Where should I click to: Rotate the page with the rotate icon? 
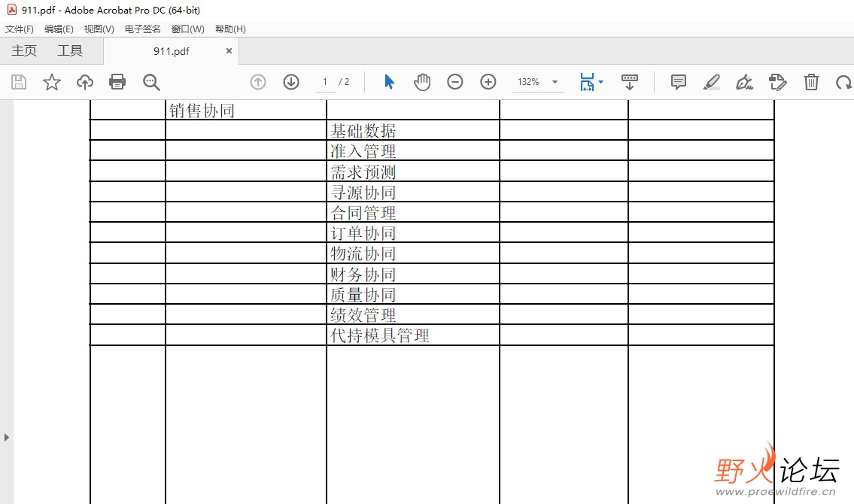click(844, 82)
